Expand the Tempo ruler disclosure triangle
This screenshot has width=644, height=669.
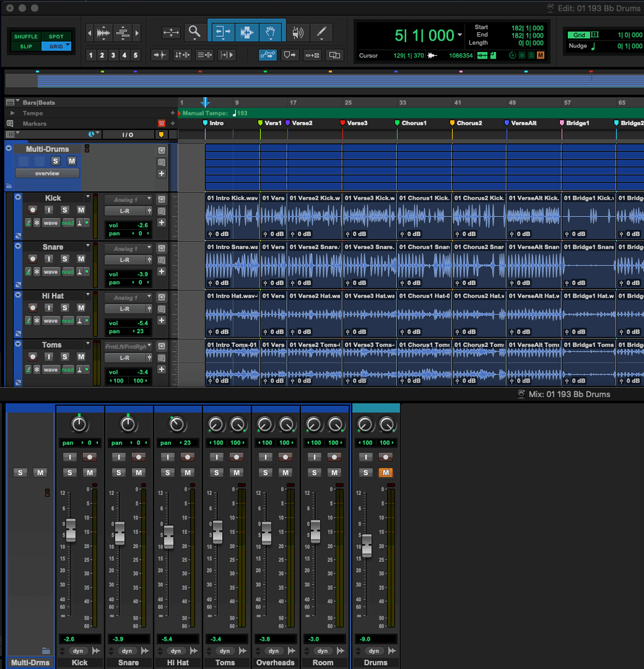coord(11,113)
